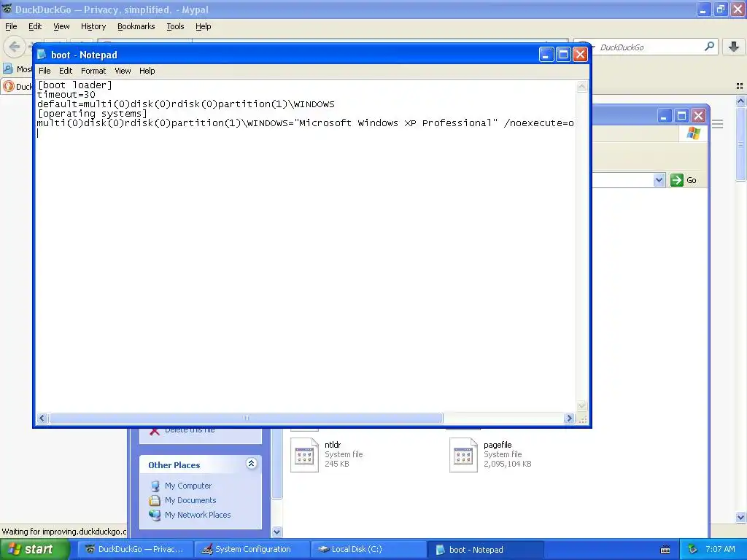The image size is (747, 560).
Task: Click the 7:07 AM taskbar clock
Action: click(x=720, y=550)
